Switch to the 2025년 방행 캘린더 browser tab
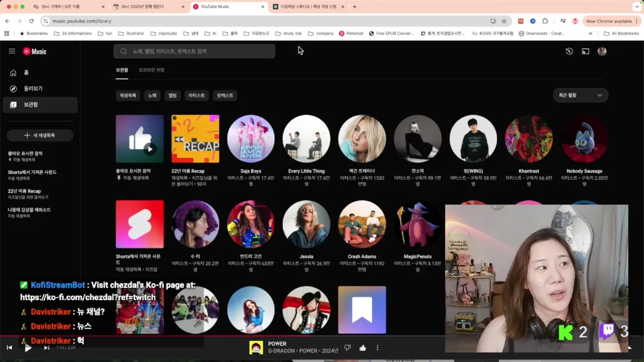The image size is (644, 362). click(148, 7)
